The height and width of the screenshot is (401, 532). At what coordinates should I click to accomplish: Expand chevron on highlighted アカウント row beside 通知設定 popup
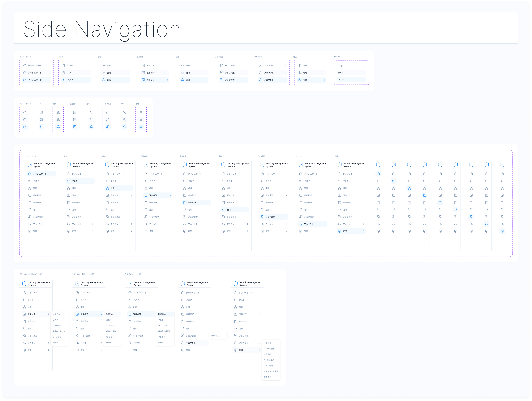click(207, 343)
